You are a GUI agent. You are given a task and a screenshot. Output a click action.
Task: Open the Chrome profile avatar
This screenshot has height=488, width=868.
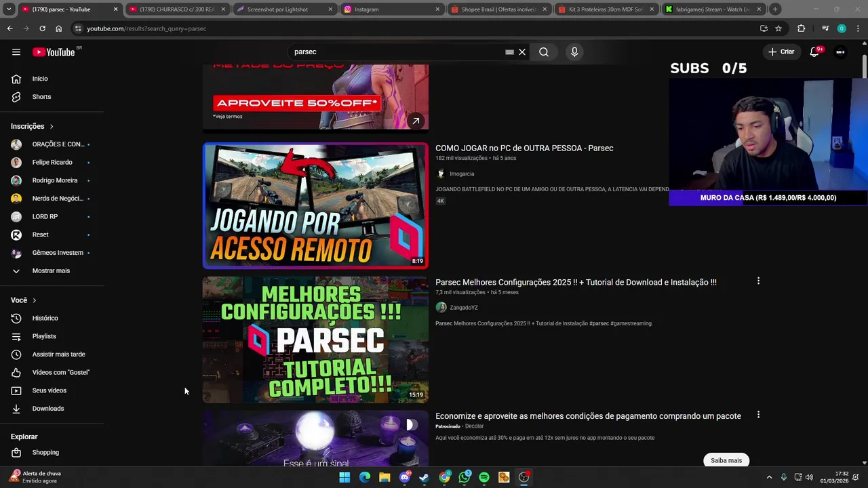[842, 28]
